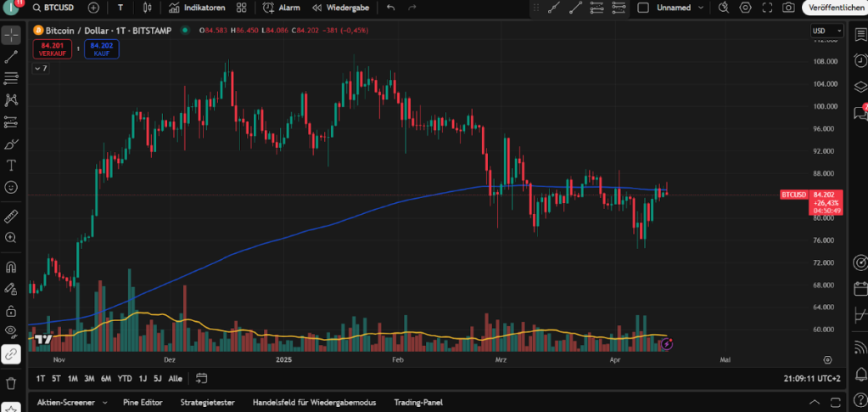Viewport: 868px width, 412px height.
Task: Select the trend line drawing tool in left sidebar
Action: (11, 56)
